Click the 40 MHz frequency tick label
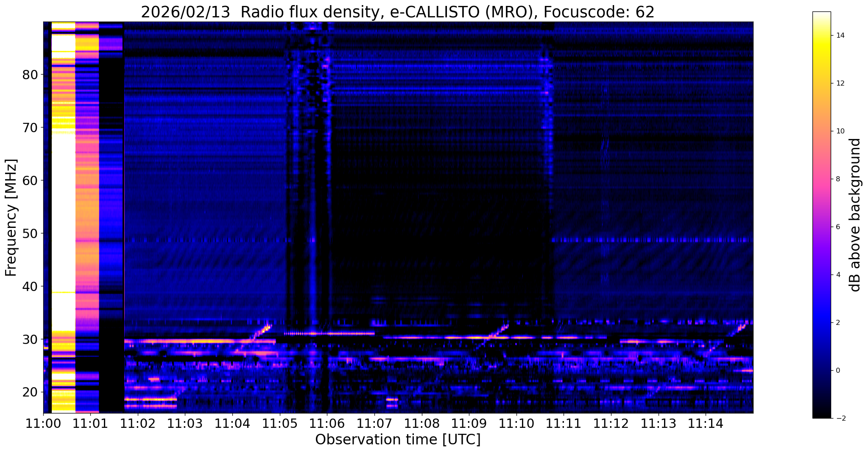 tap(30, 286)
